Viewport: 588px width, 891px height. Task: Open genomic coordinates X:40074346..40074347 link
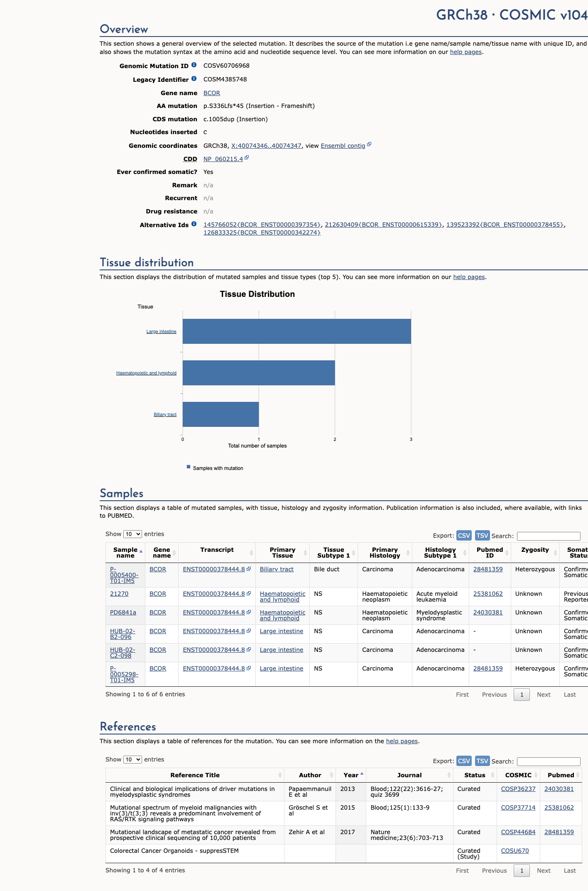coord(266,146)
